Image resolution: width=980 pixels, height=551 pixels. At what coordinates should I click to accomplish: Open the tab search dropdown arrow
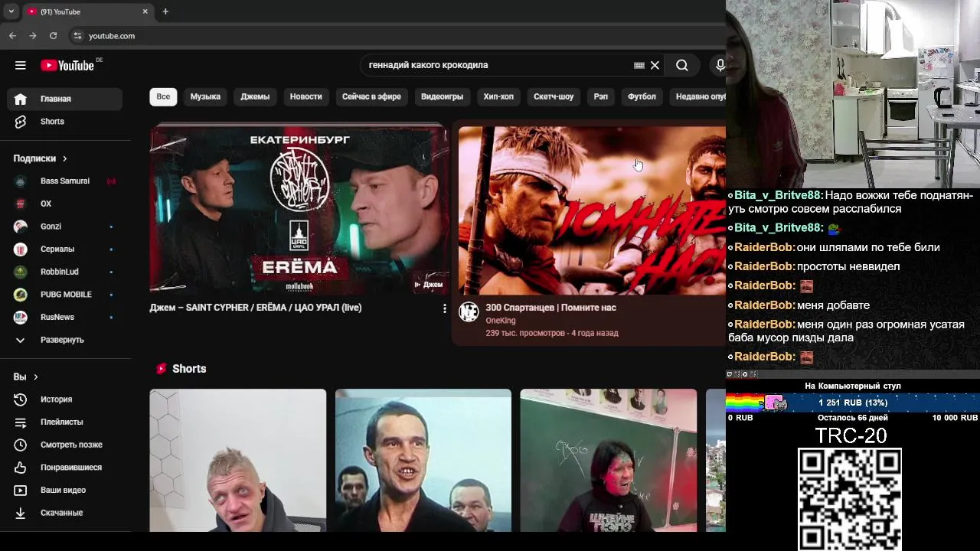pos(11,11)
